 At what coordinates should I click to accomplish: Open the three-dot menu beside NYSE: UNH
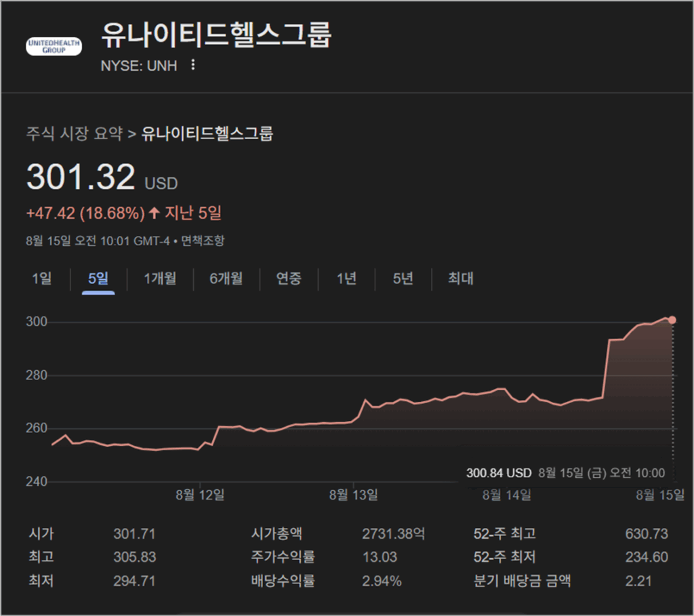coord(192,65)
